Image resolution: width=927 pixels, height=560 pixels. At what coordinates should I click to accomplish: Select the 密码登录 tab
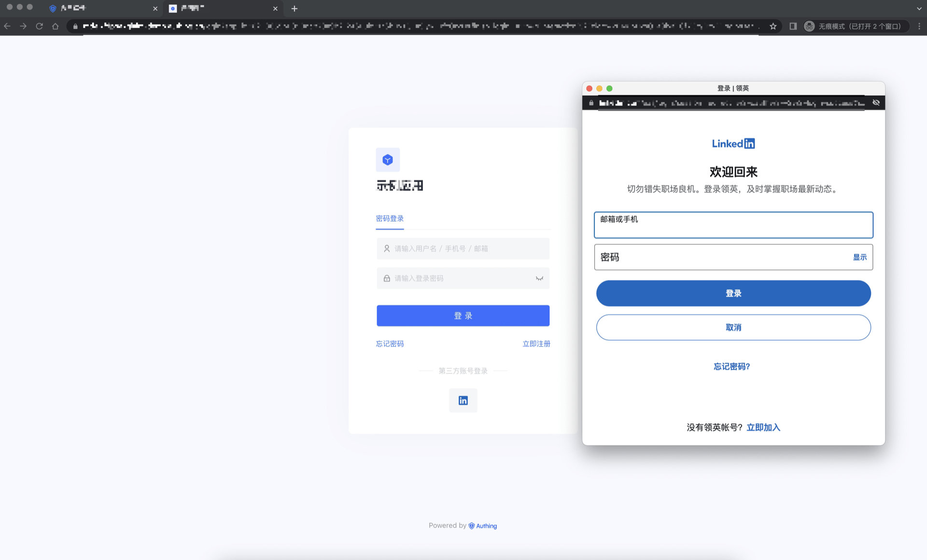point(390,219)
